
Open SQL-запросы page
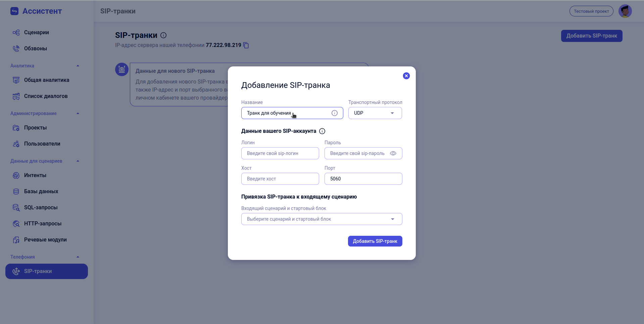click(41, 208)
